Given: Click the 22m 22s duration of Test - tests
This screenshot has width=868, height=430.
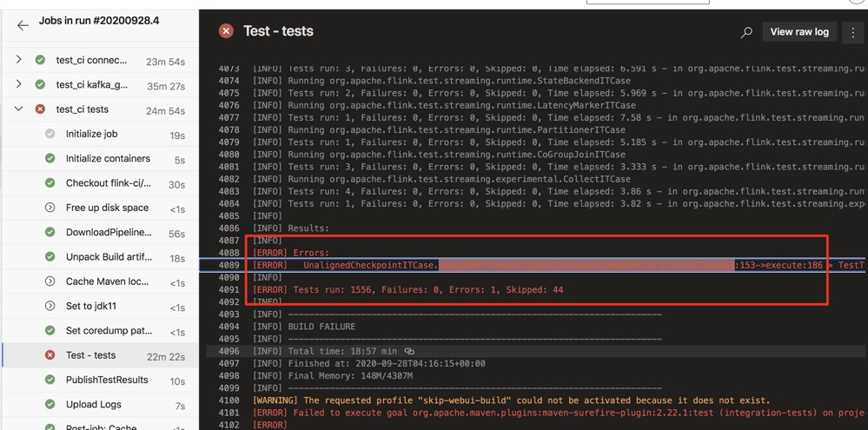Looking at the screenshot, I should pyautogui.click(x=166, y=357).
